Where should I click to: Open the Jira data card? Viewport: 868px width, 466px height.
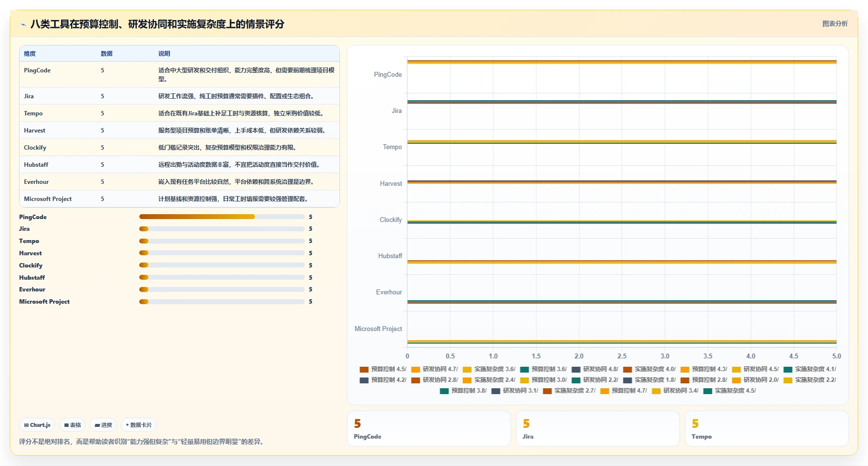click(597, 428)
